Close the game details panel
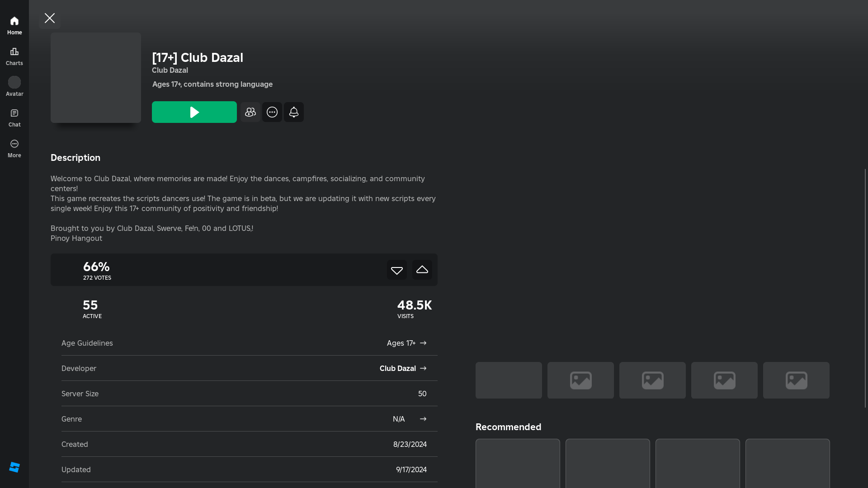This screenshot has width=868, height=488. coord(50,18)
